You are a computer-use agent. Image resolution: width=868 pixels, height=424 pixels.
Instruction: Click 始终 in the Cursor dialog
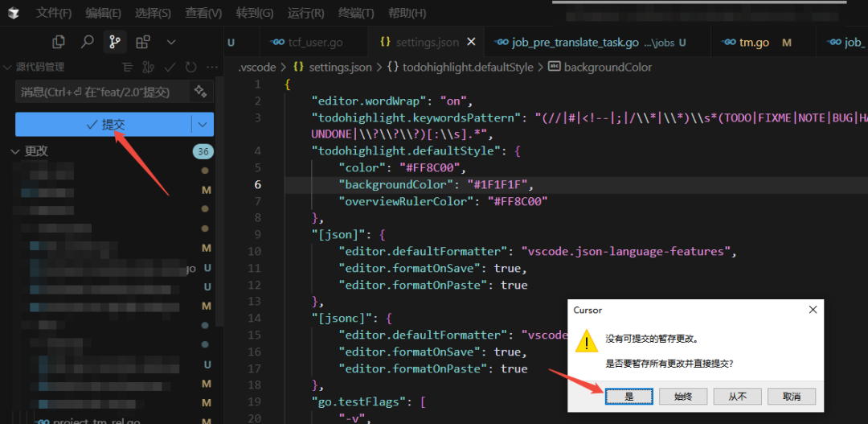click(683, 397)
